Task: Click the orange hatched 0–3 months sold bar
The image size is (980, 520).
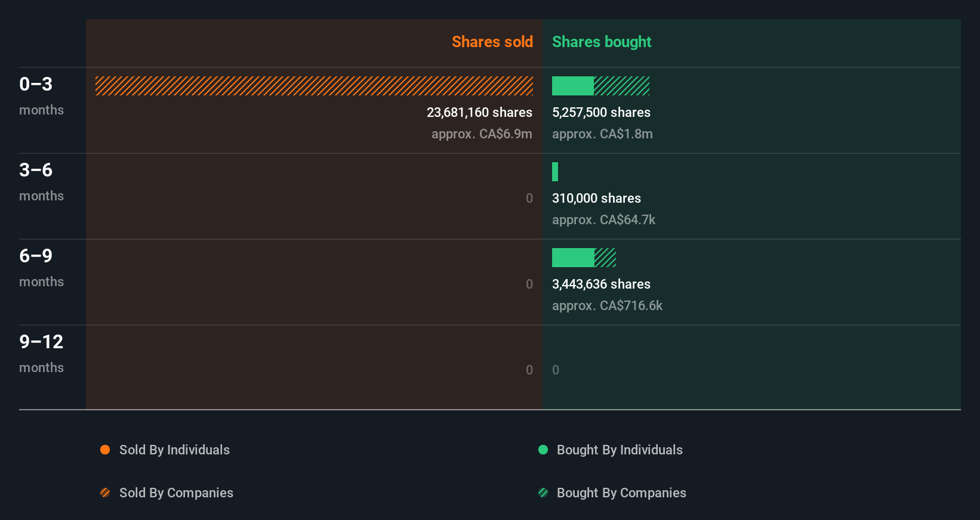Action: tap(314, 86)
